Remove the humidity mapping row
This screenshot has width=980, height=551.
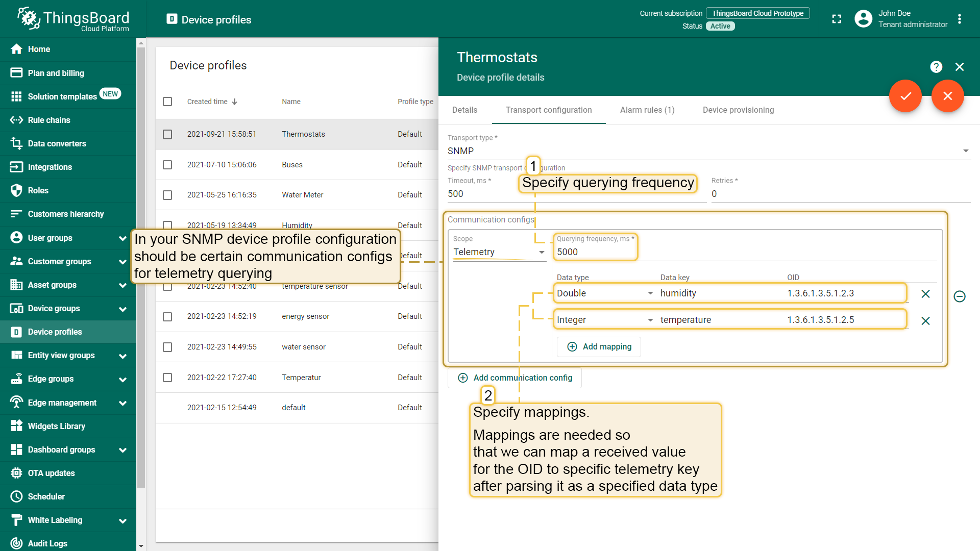925,294
